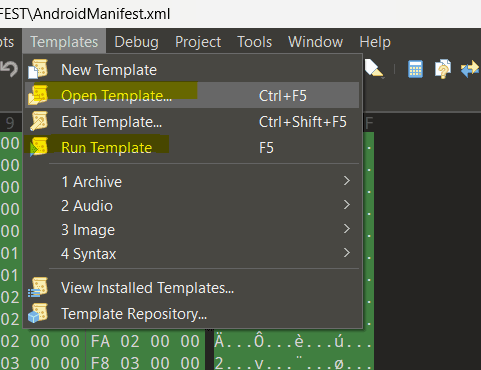The height and width of the screenshot is (370, 481).
Task: Click the highlighter marker toolbar icon
Action: coord(374,69)
